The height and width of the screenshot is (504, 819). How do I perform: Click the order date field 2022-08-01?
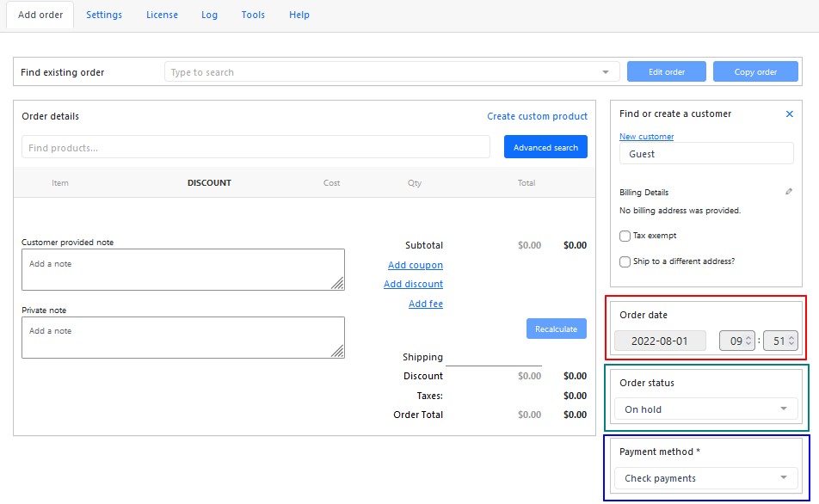pyautogui.click(x=660, y=341)
